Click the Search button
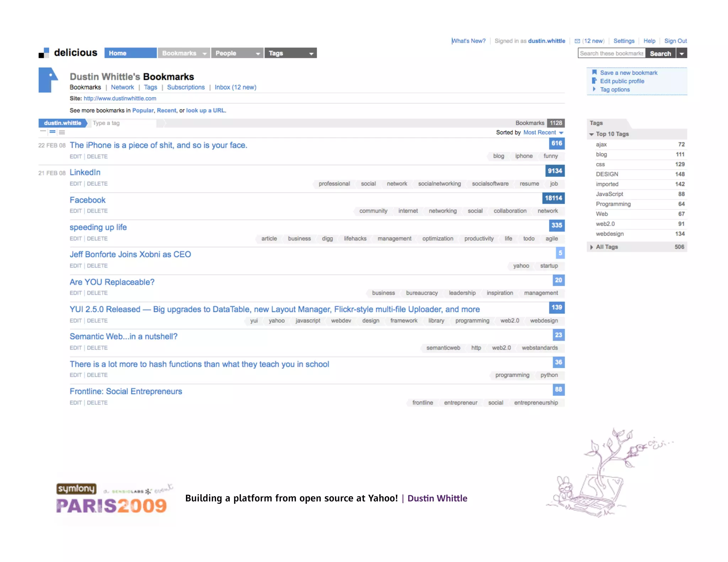Screen dimensions: 728x562 (660, 53)
